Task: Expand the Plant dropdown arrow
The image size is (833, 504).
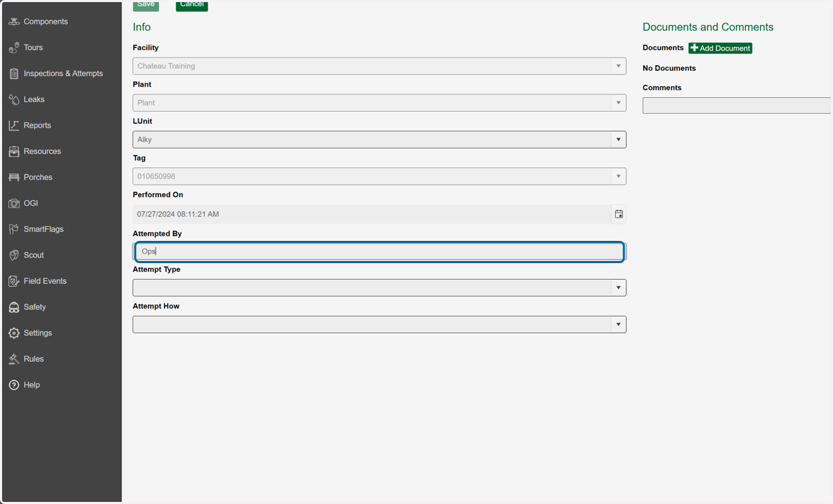Action: [619, 103]
